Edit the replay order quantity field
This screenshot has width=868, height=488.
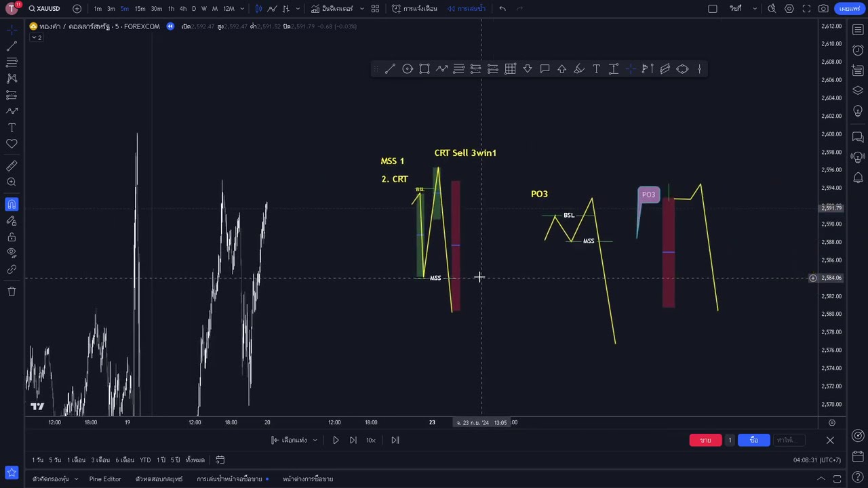coord(730,441)
